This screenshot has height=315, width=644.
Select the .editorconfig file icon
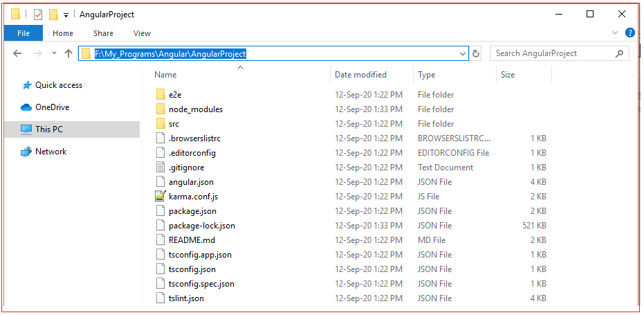pyautogui.click(x=160, y=153)
